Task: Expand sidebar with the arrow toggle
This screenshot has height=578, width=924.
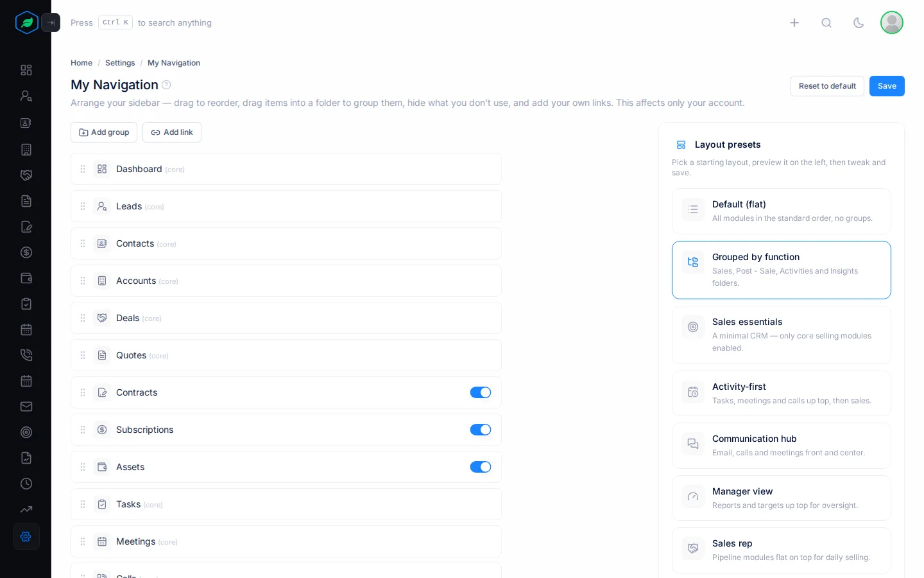Action: tap(51, 22)
